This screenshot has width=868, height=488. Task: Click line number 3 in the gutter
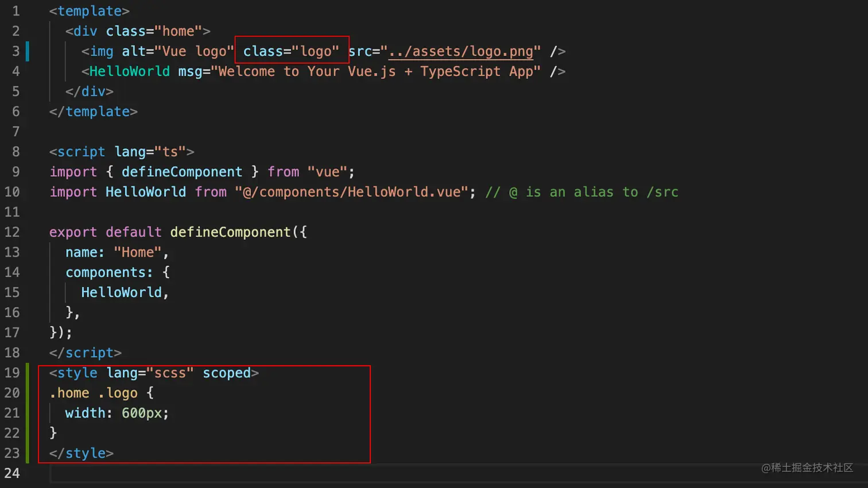point(15,51)
